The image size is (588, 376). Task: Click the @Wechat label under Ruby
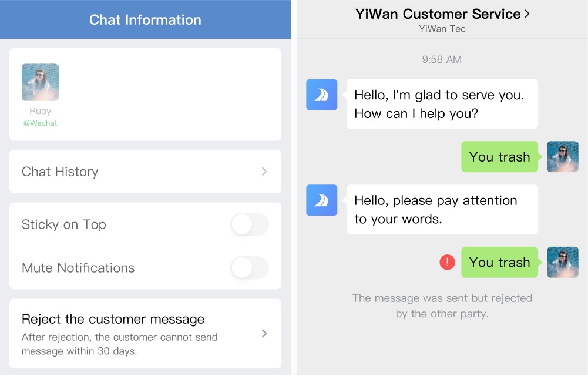pos(40,123)
